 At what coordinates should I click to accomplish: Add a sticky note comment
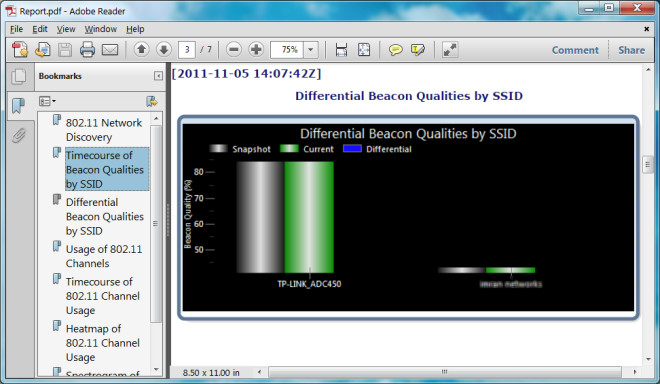pyautogui.click(x=395, y=50)
